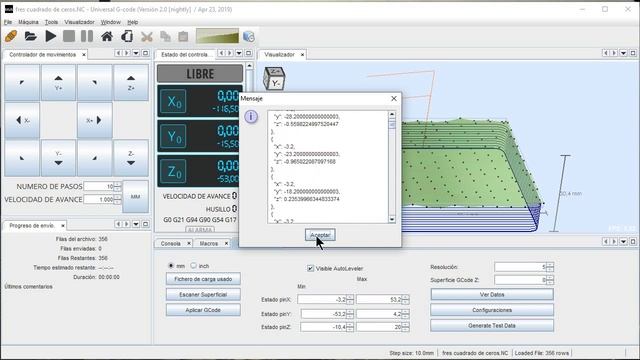The height and width of the screenshot is (360, 640).
Task: Toggle the MM units button
Action: coord(136,197)
